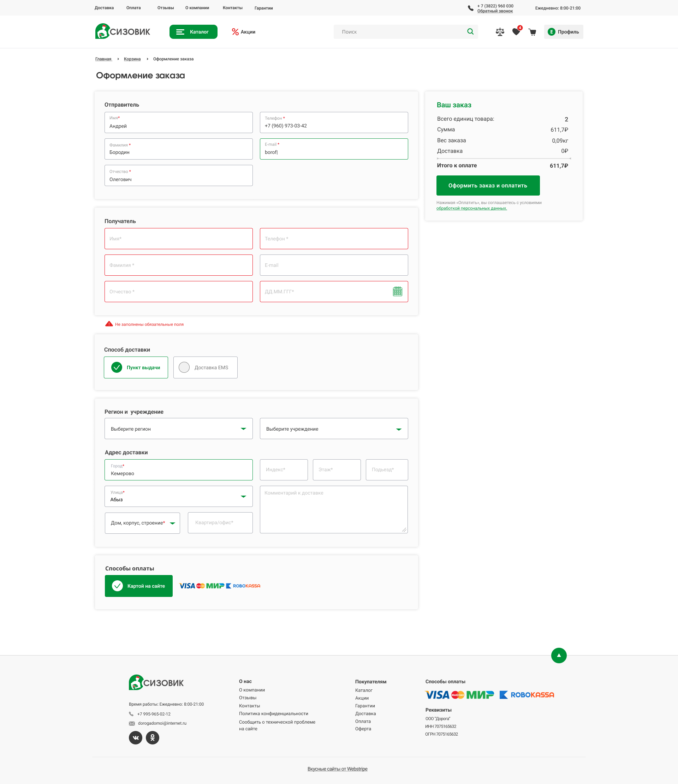The width and height of the screenshot is (678, 784).
Task: Open the Корзина breadcrumb link
Action: point(132,59)
